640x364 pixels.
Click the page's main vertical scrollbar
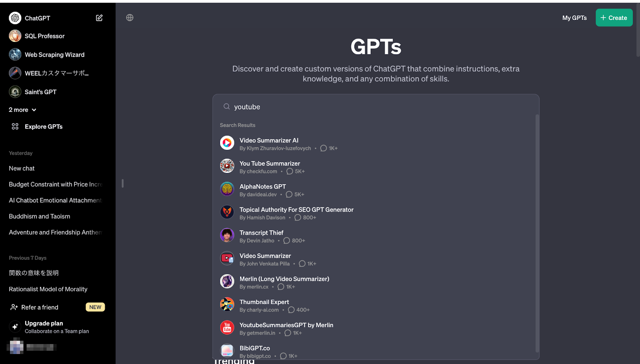pos(638,30)
